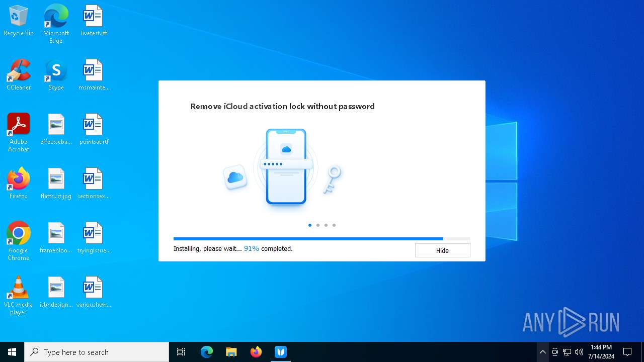Open the volume control tray icon
This screenshot has height=362, width=644.
pos(579,352)
